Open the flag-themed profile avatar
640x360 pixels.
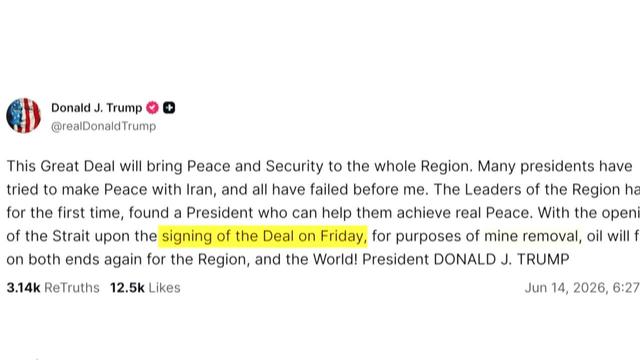pyautogui.click(x=24, y=116)
